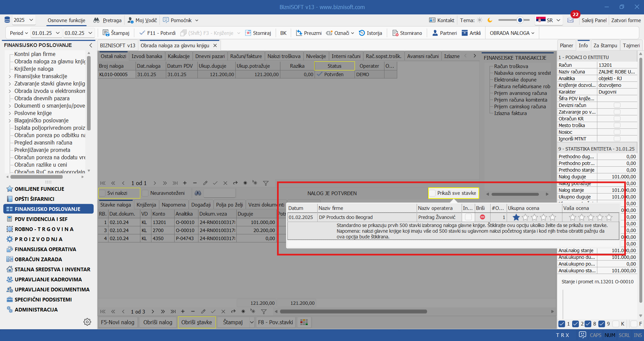Adjust the theme brightness slider
The image size is (644, 341).
tap(520, 20)
